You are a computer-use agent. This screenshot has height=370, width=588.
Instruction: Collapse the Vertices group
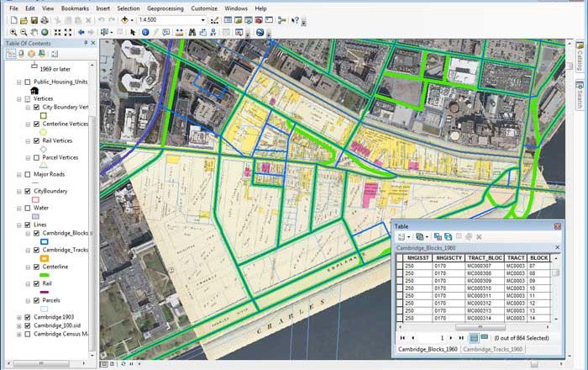(18, 99)
